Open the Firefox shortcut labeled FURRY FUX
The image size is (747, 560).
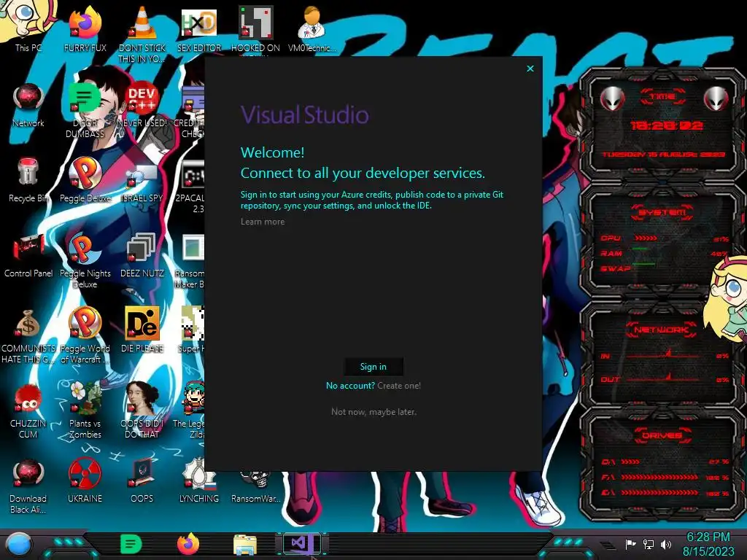[85, 28]
